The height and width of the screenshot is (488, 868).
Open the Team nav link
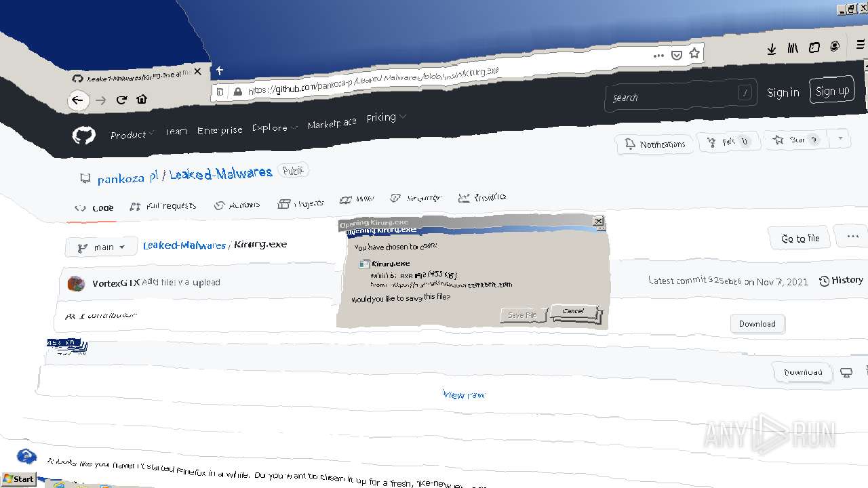176,131
